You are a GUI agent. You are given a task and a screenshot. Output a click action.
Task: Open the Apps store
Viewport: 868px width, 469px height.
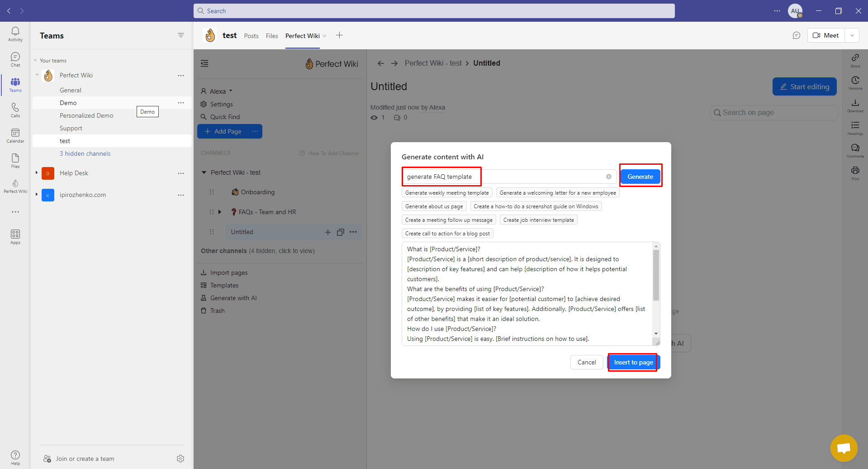[x=15, y=237]
